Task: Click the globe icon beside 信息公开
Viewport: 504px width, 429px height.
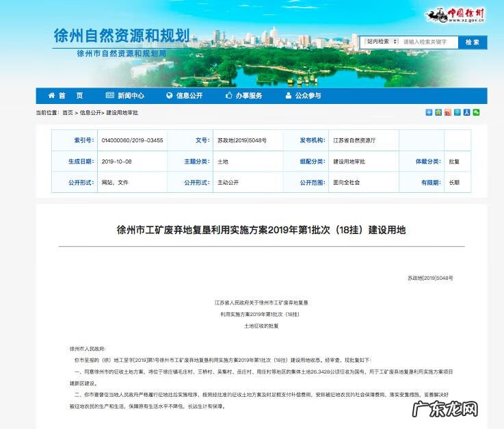Action: click(170, 96)
